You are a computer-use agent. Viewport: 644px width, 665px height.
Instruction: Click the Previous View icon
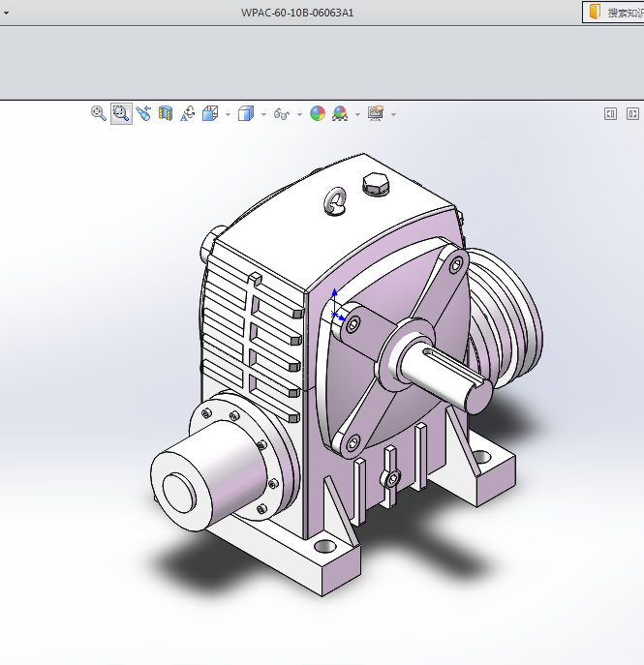[x=143, y=113]
